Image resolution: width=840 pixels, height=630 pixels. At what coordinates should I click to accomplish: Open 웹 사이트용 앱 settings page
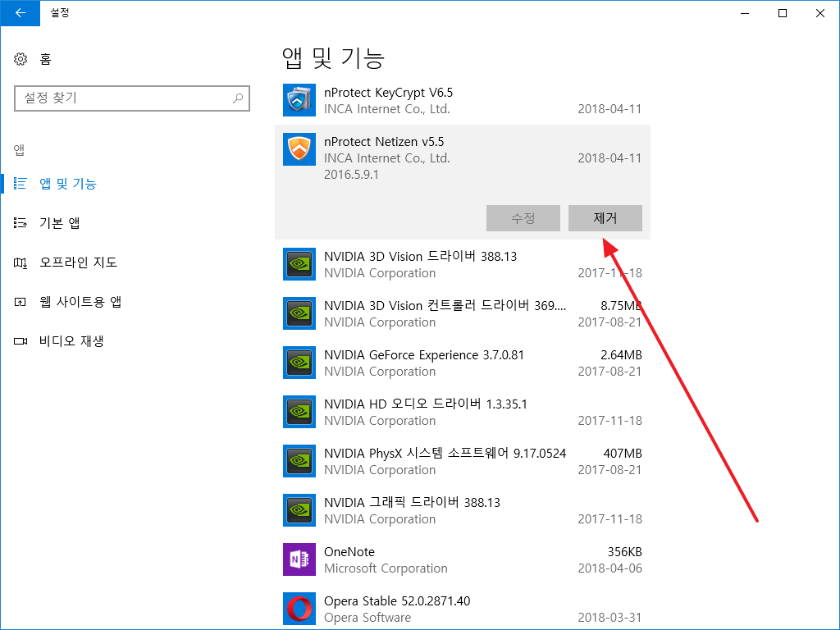point(80,302)
